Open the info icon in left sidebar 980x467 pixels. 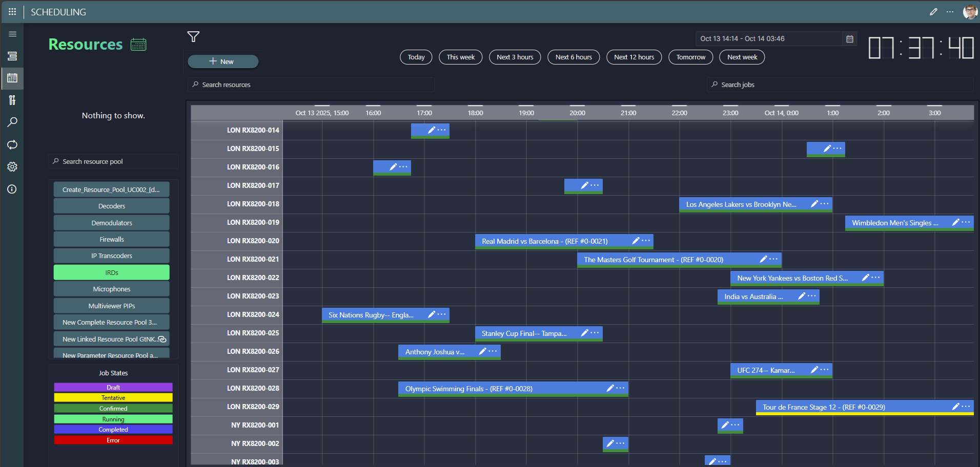(12, 189)
